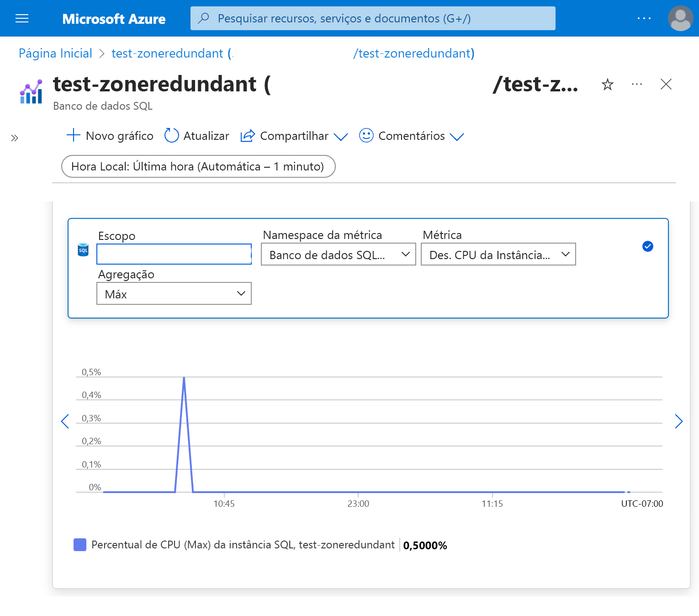Open the Azure hamburger portal menu
699x616 pixels.
click(22, 18)
